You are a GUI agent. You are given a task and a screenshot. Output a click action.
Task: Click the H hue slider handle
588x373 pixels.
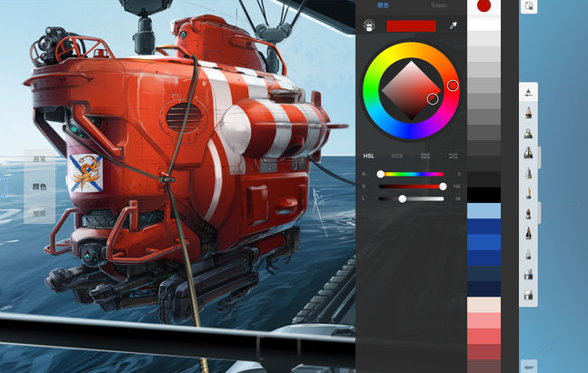pos(380,174)
